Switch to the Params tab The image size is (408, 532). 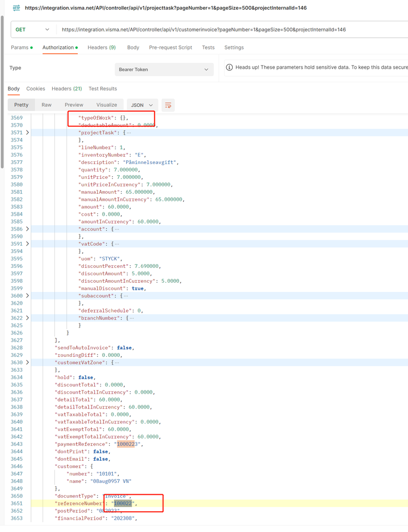pyautogui.click(x=22, y=47)
